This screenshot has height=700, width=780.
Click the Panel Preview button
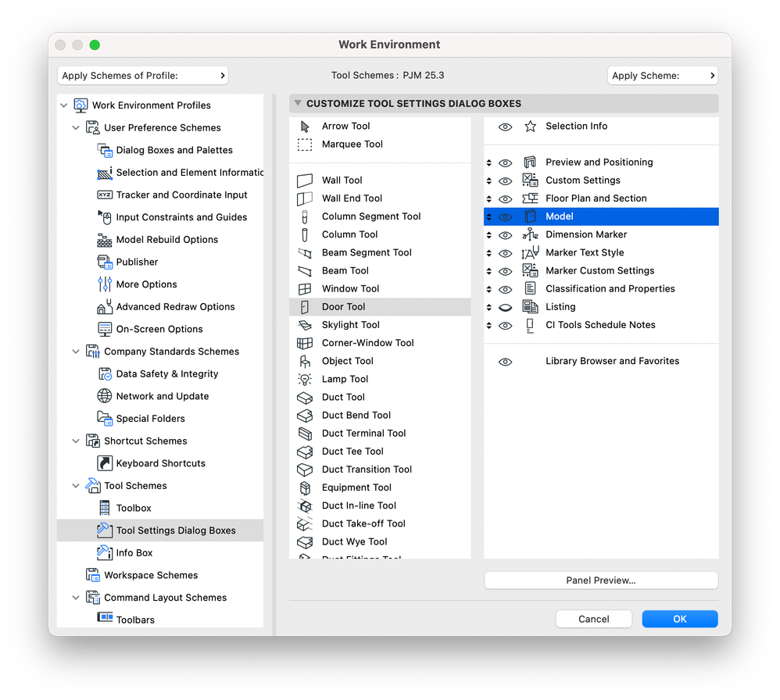[601, 580]
